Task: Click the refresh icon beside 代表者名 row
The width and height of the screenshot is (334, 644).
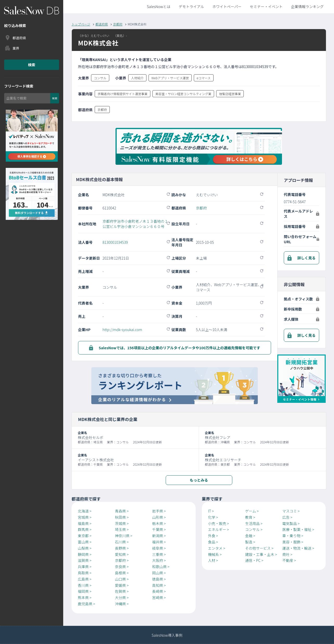Action: (168, 303)
